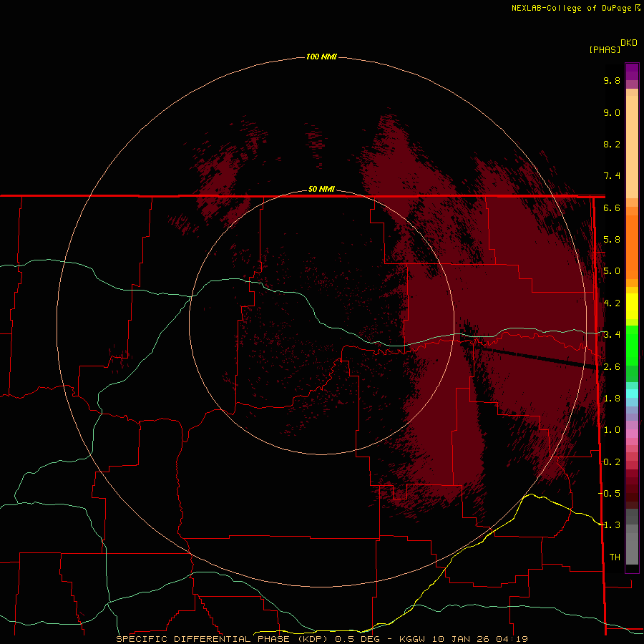Click the TH label on the color scale
The height and width of the screenshot is (644, 644).
click(x=615, y=557)
